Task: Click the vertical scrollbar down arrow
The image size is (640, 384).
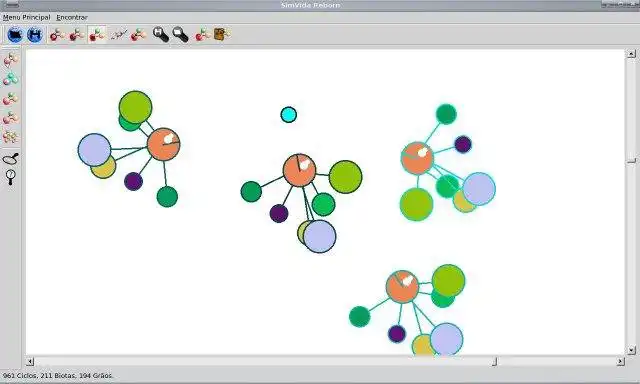Action: [x=631, y=350]
